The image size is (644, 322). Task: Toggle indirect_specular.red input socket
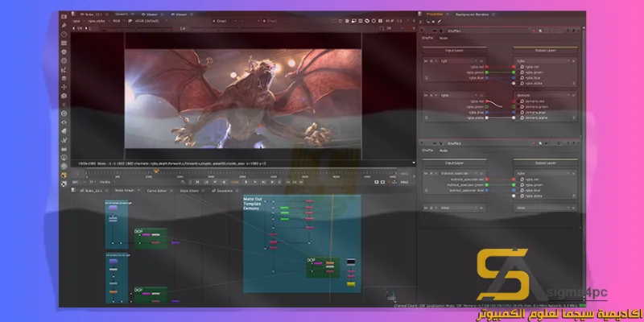487,180
